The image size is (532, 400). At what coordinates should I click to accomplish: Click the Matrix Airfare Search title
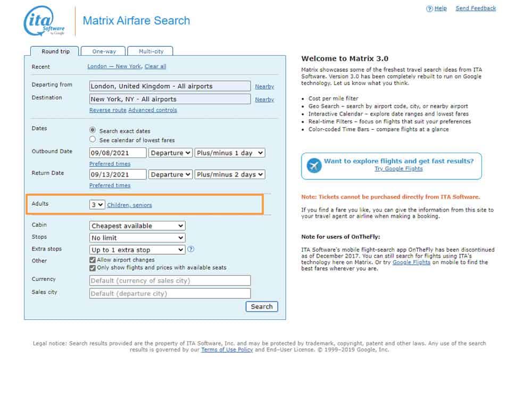[x=136, y=21]
